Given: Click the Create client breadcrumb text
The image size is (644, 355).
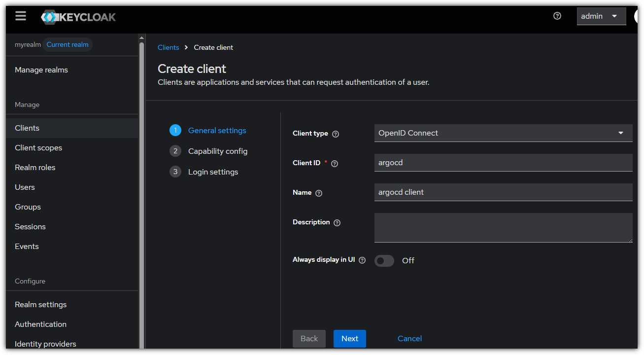Looking at the screenshot, I should point(213,47).
